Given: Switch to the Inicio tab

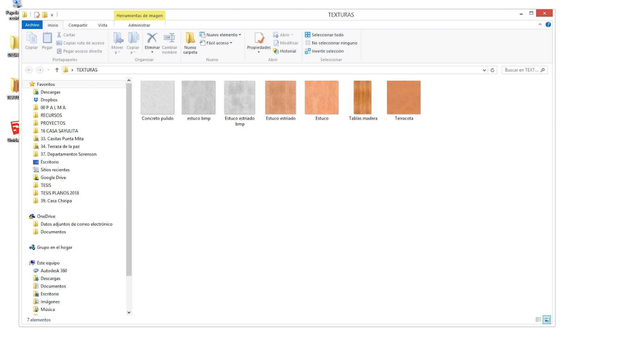Looking at the screenshot, I should point(53,25).
